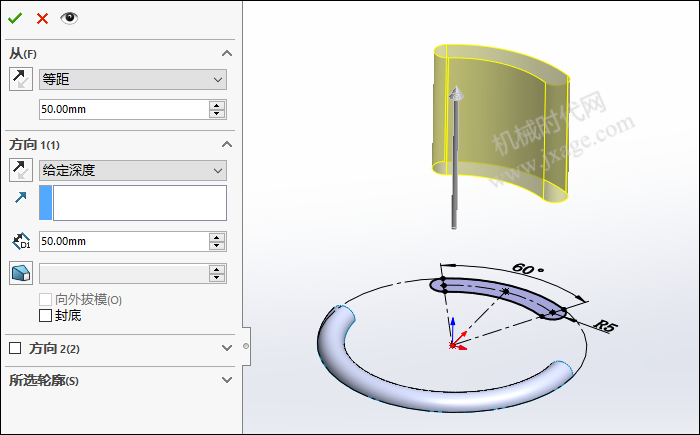Click reverse direction icon in 方向 1(1)
Viewport: 700px width, 435px height.
click(x=21, y=170)
